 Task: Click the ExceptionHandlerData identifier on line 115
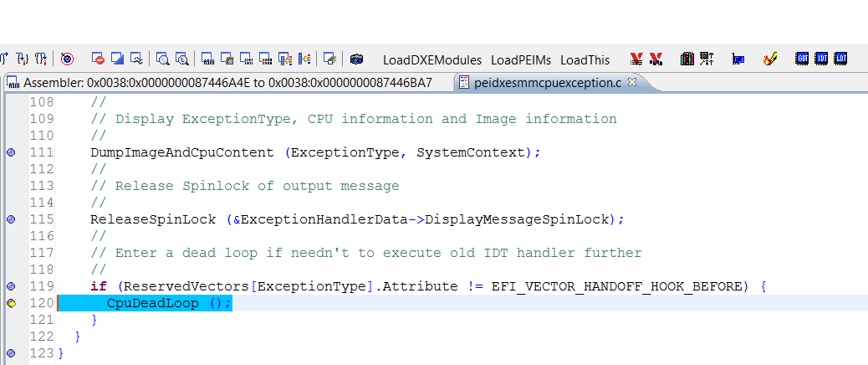[x=324, y=219]
